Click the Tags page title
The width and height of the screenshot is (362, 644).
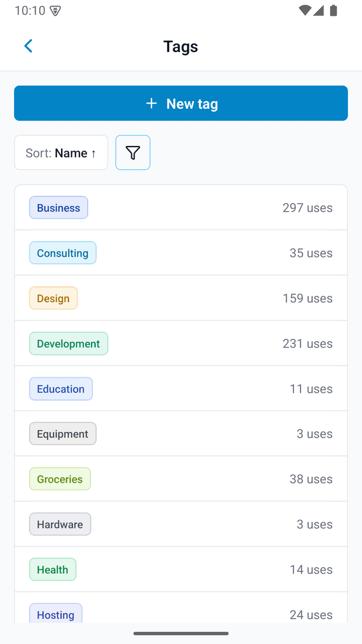180,46
